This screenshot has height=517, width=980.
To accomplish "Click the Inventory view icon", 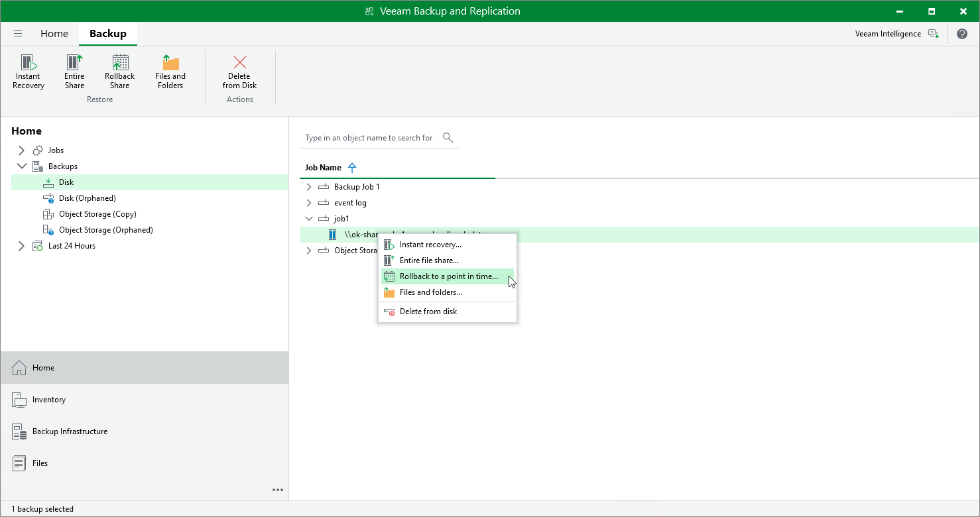I will [x=19, y=400].
